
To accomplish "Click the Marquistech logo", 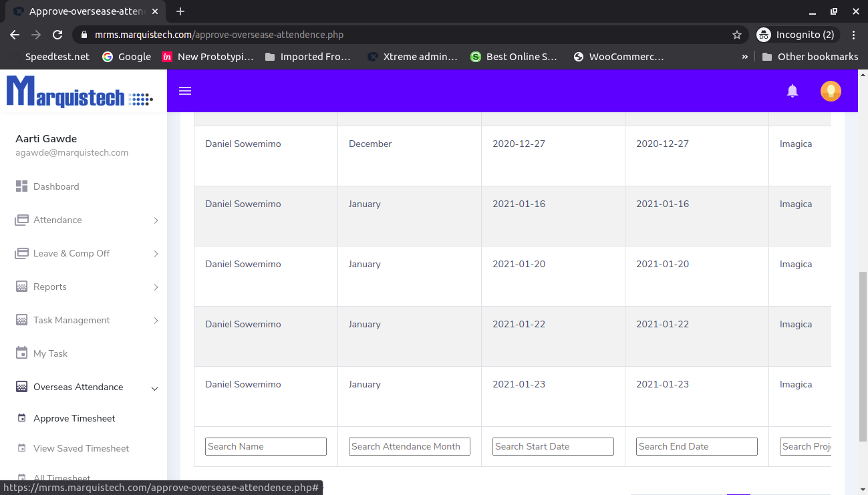I will [x=80, y=92].
